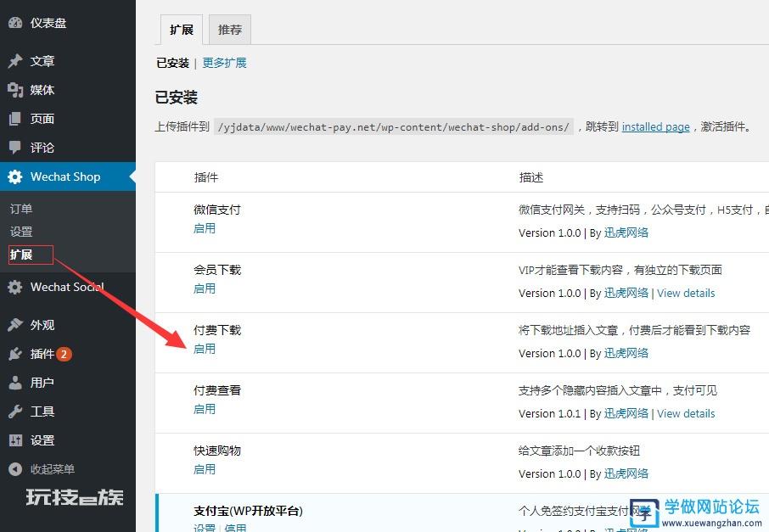Open the 扩展 submenu item
Image resolution: width=769 pixels, height=532 pixels.
click(21, 255)
